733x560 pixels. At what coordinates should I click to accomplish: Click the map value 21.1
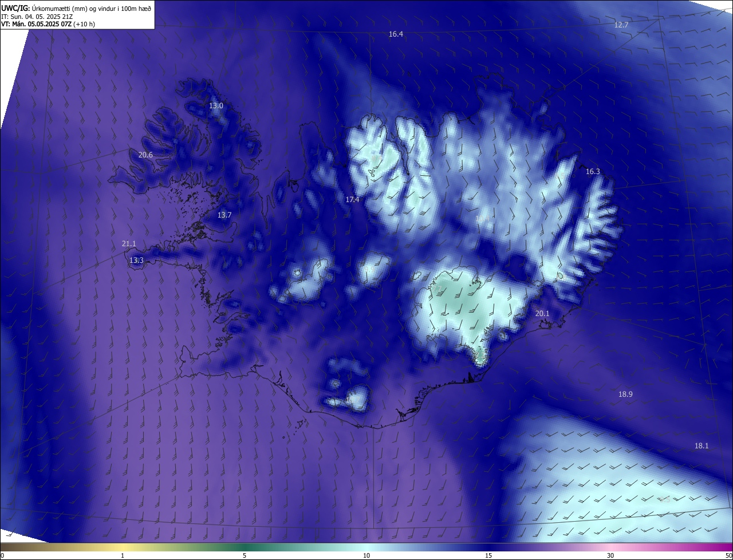click(129, 244)
